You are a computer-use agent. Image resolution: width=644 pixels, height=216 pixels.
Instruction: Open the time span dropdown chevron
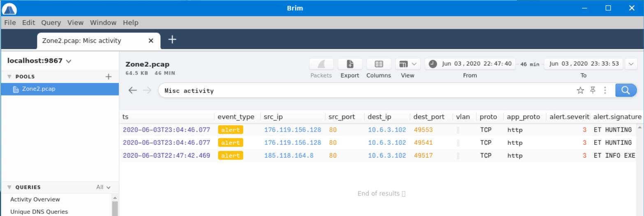[x=631, y=64]
